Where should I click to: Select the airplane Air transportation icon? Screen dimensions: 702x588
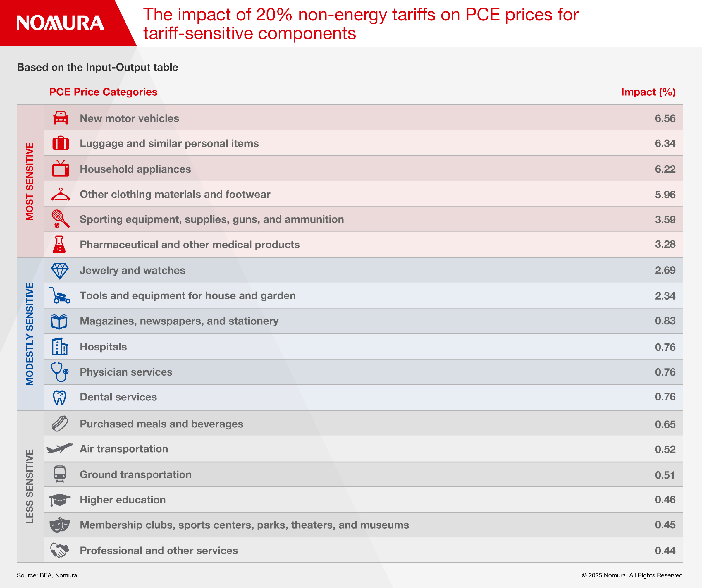(x=59, y=448)
